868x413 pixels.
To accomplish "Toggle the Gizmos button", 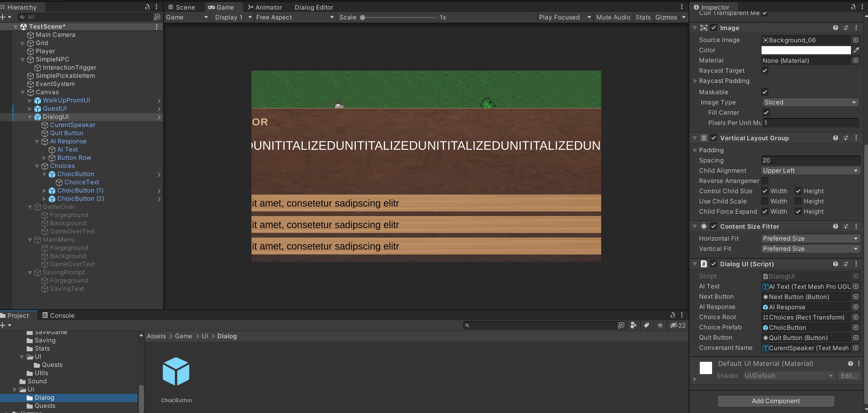I will (666, 17).
